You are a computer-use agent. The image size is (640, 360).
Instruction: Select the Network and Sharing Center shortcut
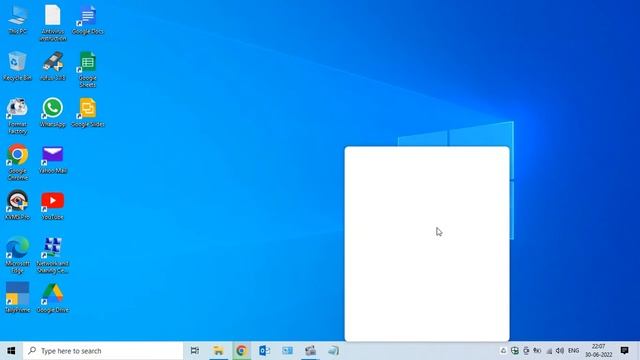[x=53, y=255]
